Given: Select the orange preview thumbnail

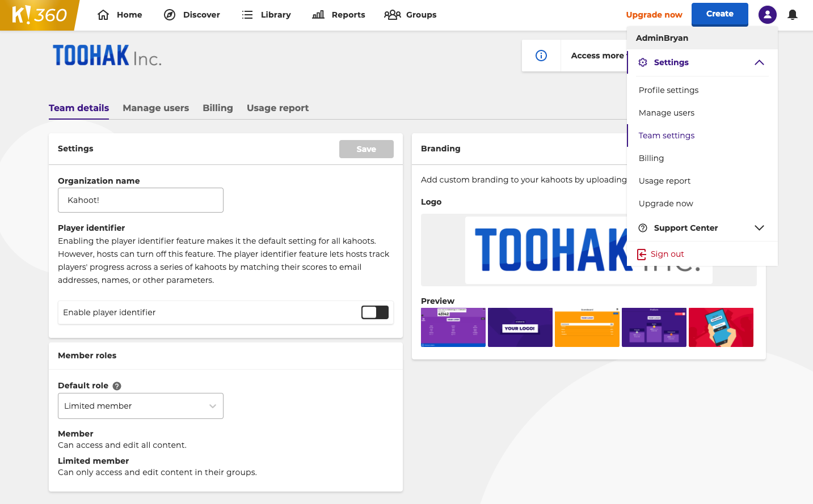Looking at the screenshot, I should click(x=587, y=327).
